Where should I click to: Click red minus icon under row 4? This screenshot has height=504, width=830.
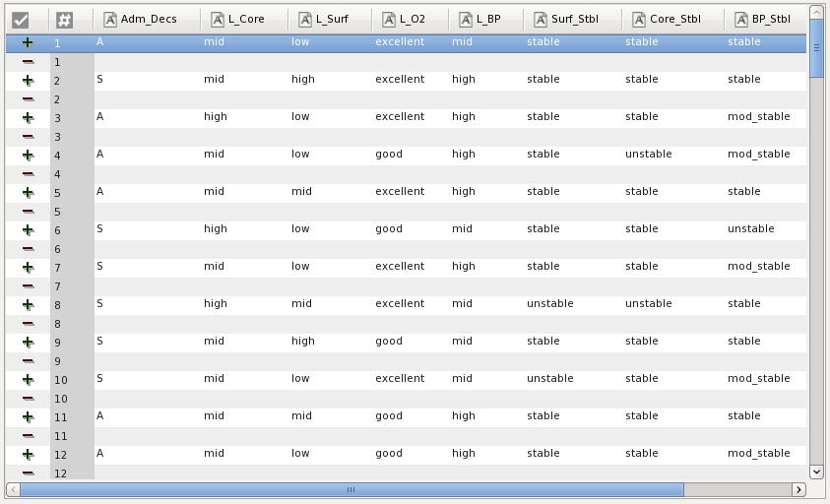pos(29,174)
